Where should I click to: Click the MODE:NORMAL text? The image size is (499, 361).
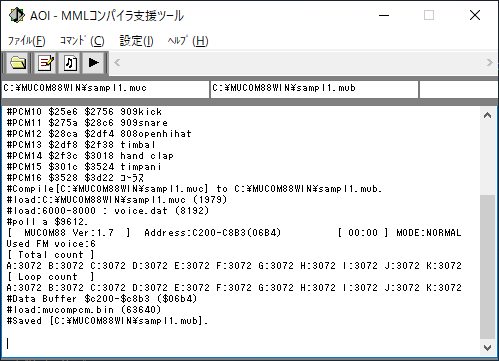pyautogui.click(x=429, y=233)
